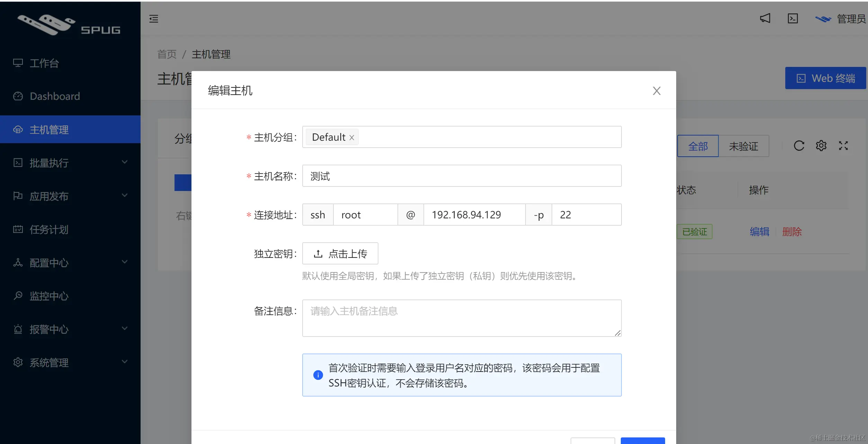
Task: Open Dashboard from the sidebar
Action: coord(55,96)
